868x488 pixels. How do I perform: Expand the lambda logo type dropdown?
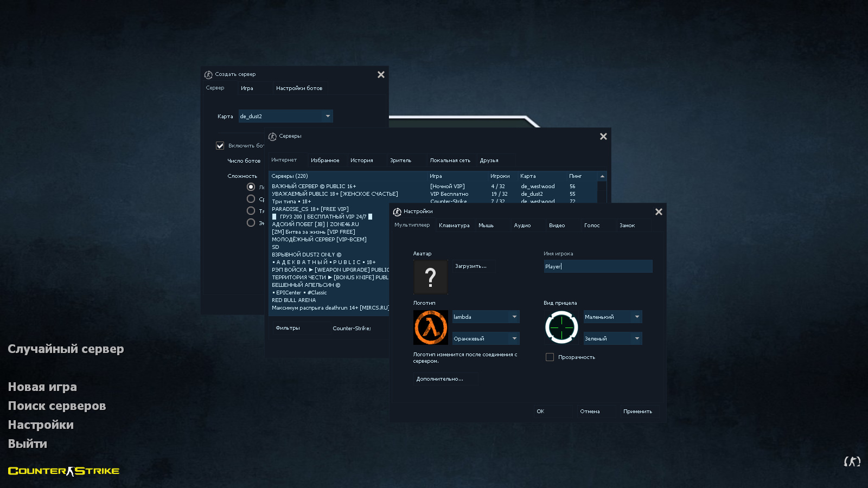pyautogui.click(x=514, y=317)
